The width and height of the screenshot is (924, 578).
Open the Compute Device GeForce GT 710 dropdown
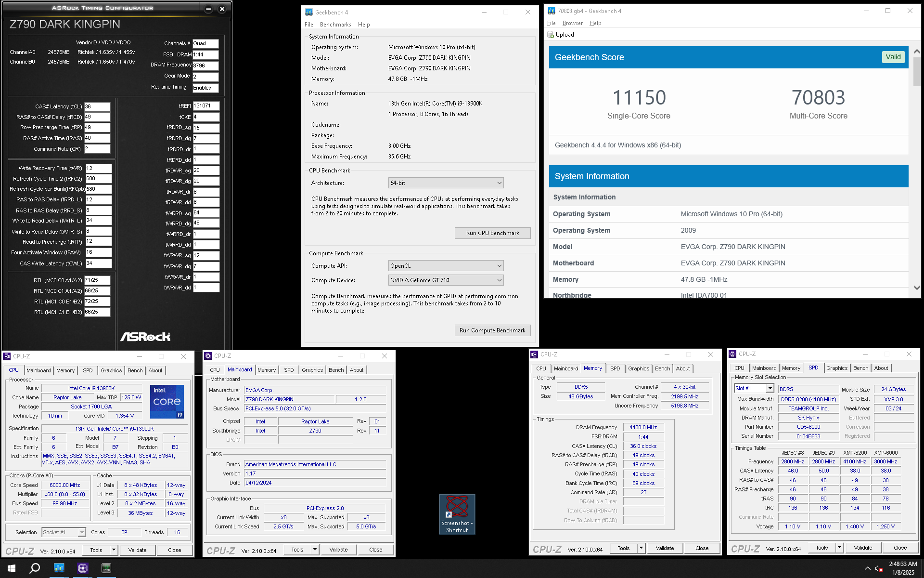446,280
